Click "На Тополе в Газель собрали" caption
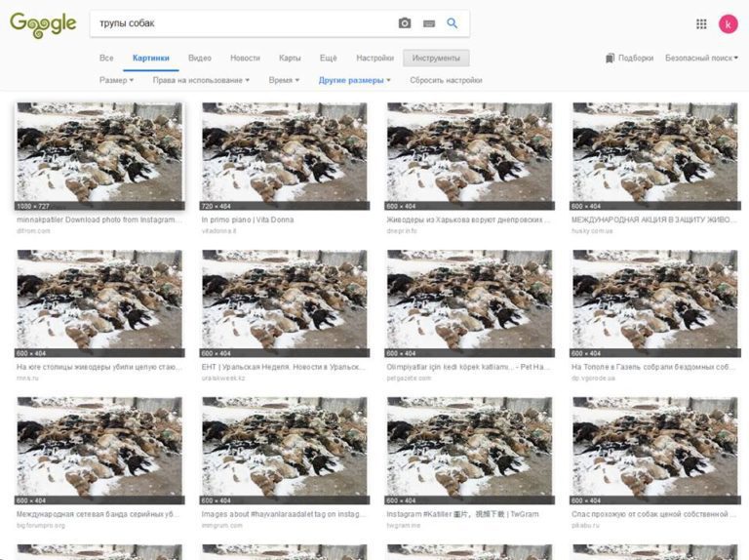The image size is (749, 560). [654, 367]
